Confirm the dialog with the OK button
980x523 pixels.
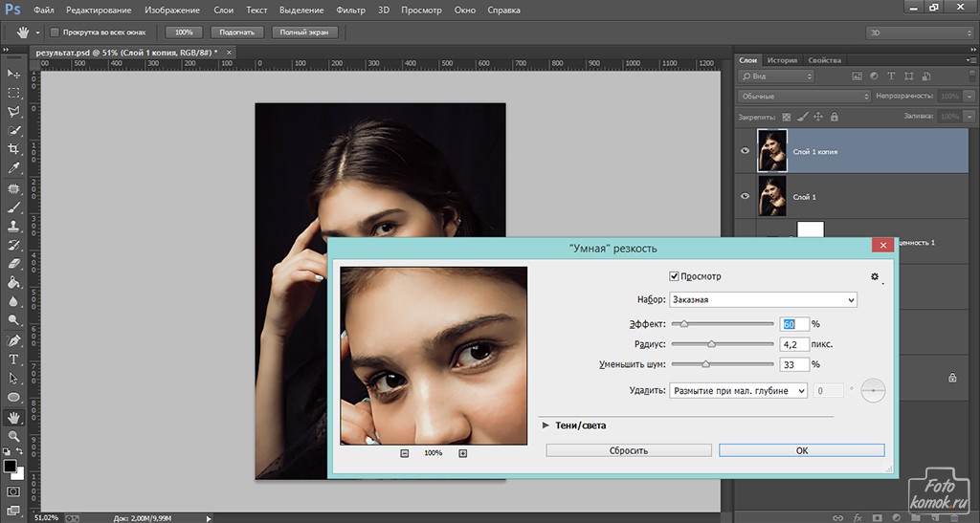tap(801, 450)
